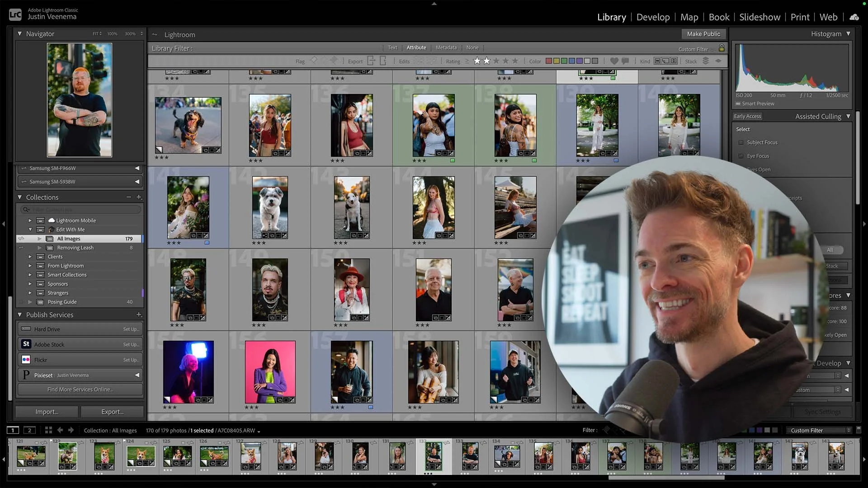Collapse the Assisted Culling panel
Screen dimensions: 868x488
click(848, 116)
